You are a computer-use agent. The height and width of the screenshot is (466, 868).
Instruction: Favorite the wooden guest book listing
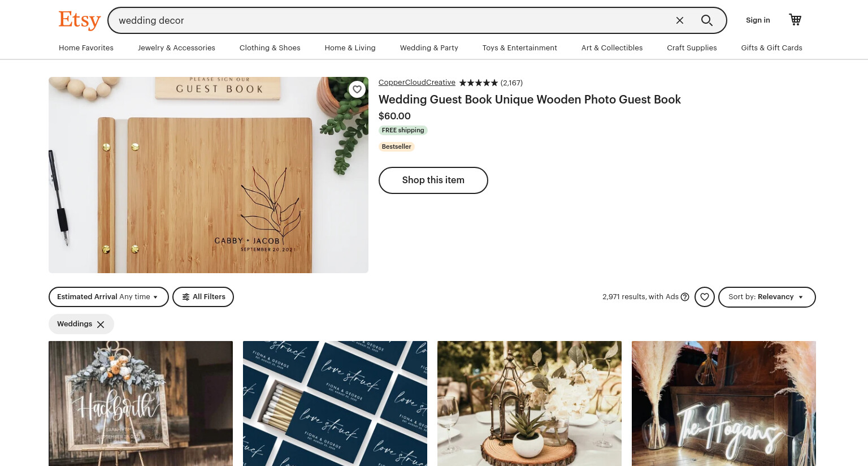click(357, 89)
